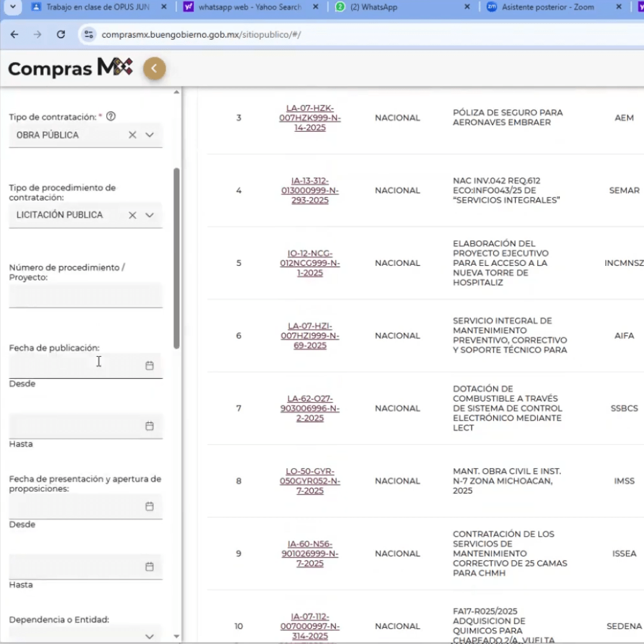The height and width of the screenshot is (644, 644).
Task: Open the Dependencia o Entidad dropdown
Action: click(x=150, y=636)
